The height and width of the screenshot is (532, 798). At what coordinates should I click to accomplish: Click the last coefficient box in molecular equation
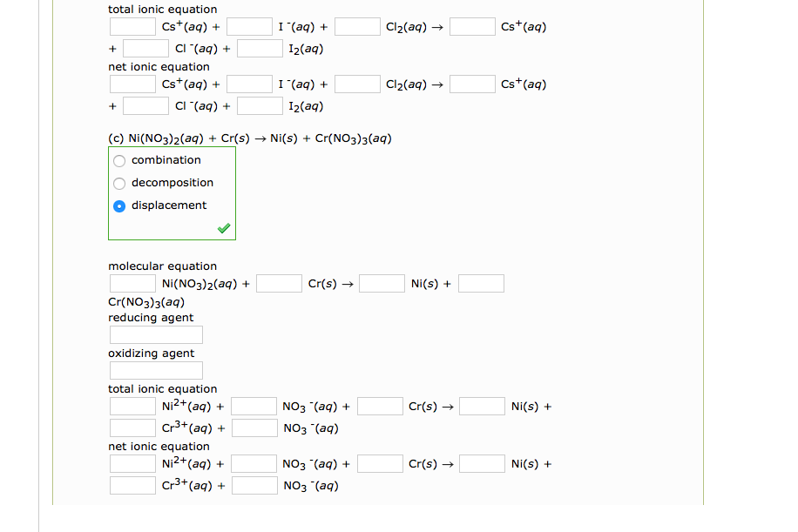(x=480, y=283)
